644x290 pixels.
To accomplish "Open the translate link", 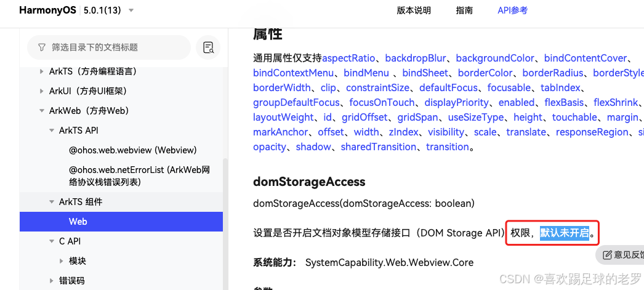I will (526, 132).
